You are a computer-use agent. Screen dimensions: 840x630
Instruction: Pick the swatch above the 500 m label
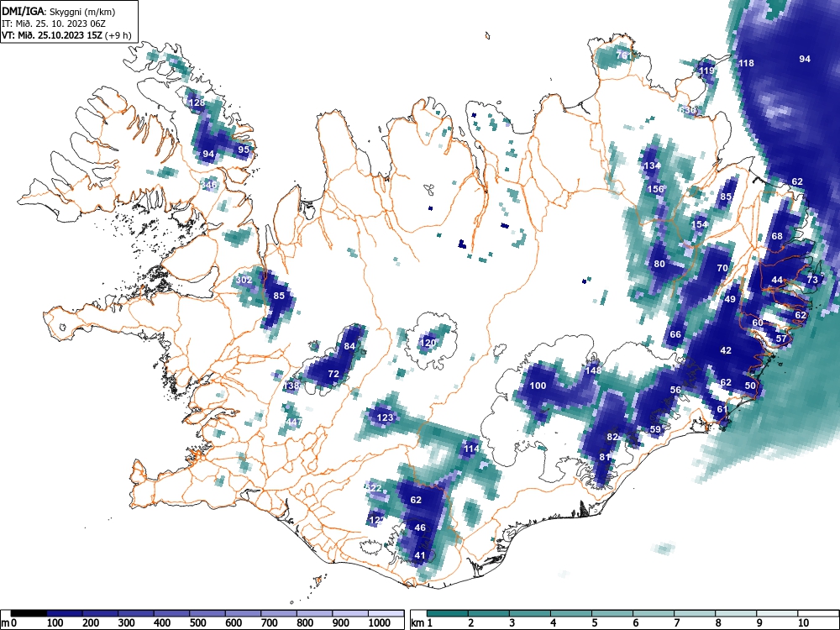pyautogui.click(x=207, y=613)
